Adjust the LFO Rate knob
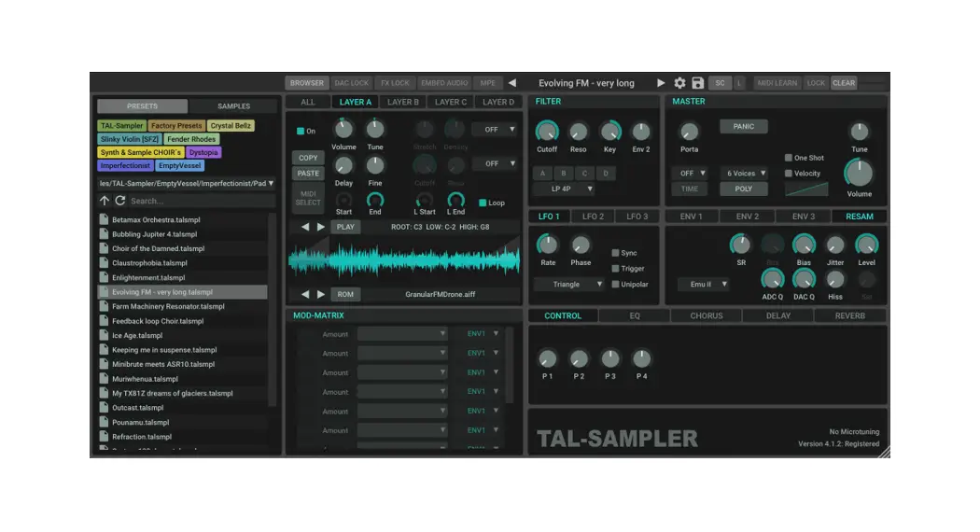This screenshot has width=980, height=532. pyautogui.click(x=548, y=245)
